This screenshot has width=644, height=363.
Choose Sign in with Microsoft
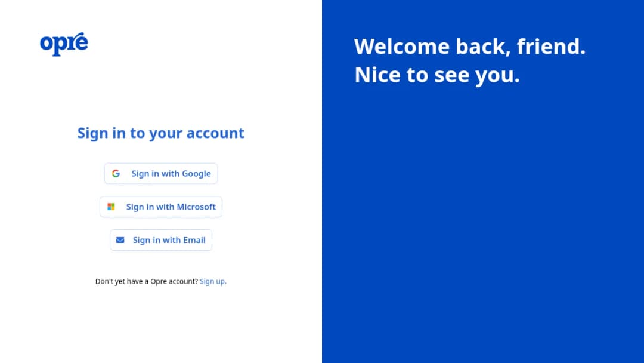(161, 207)
